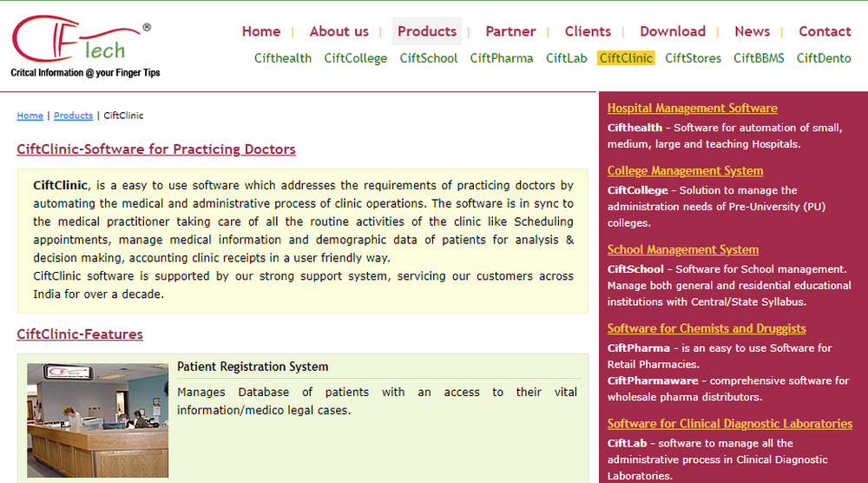Select highlighted CiftClinic submenu link
Viewport: 868px width, 483px height.
point(626,58)
